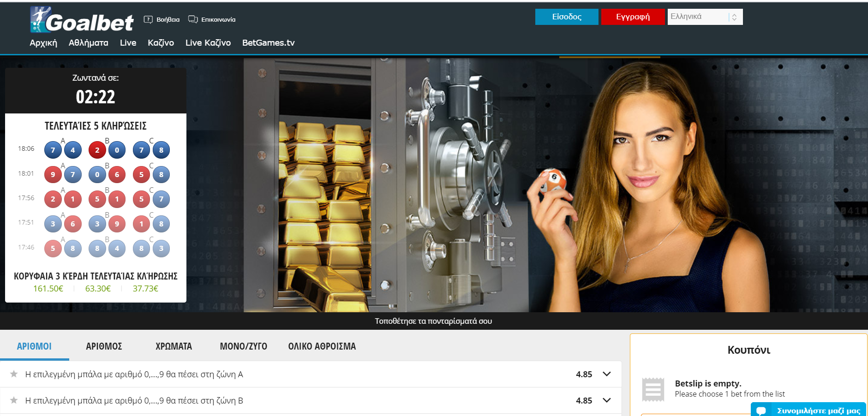Go to BetGames.tv menu item

268,43
